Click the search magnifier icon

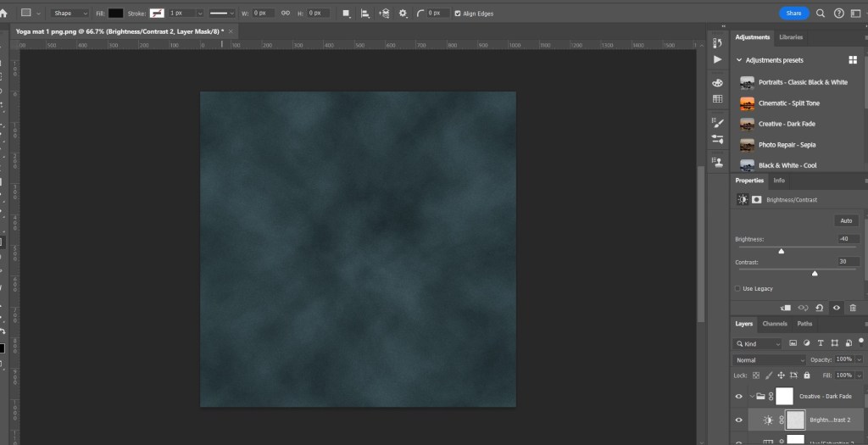tap(820, 14)
